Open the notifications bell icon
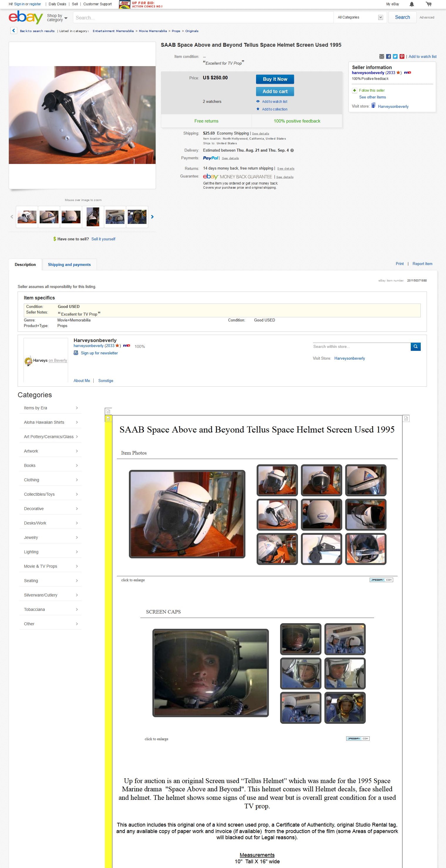Image resolution: width=446 pixels, height=868 pixels. pos(412,4)
